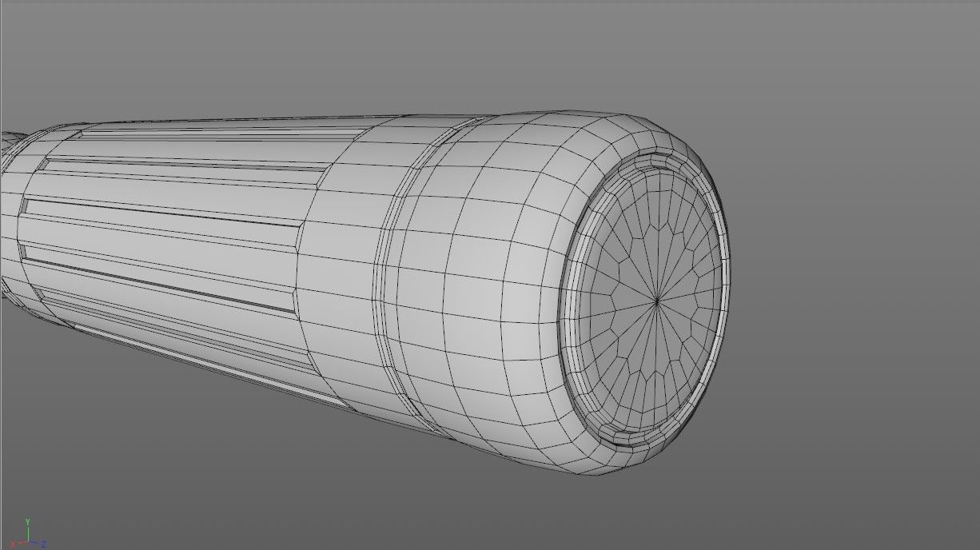Select the circular end cap center vertex
The width and height of the screenshot is (980, 550).
[x=657, y=301]
